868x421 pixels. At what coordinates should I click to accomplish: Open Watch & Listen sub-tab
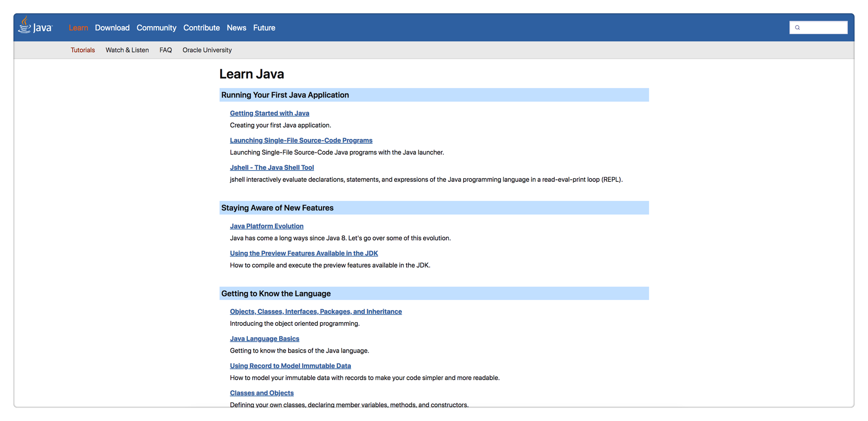point(127,50)
